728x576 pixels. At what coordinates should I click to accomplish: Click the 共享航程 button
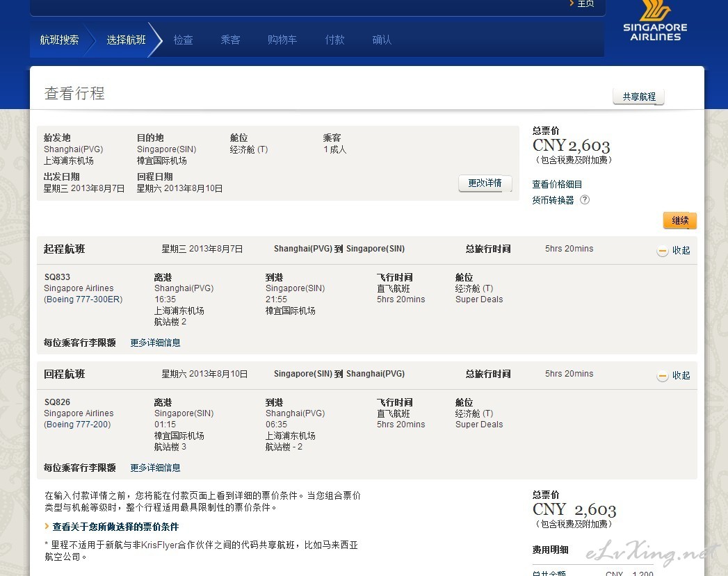[x=639, y=97]
